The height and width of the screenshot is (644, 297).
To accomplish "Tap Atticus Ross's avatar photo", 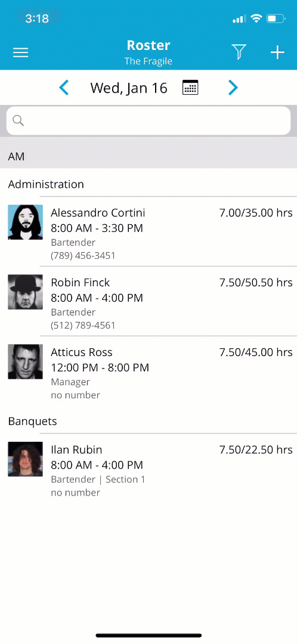I will click(26, 362).
